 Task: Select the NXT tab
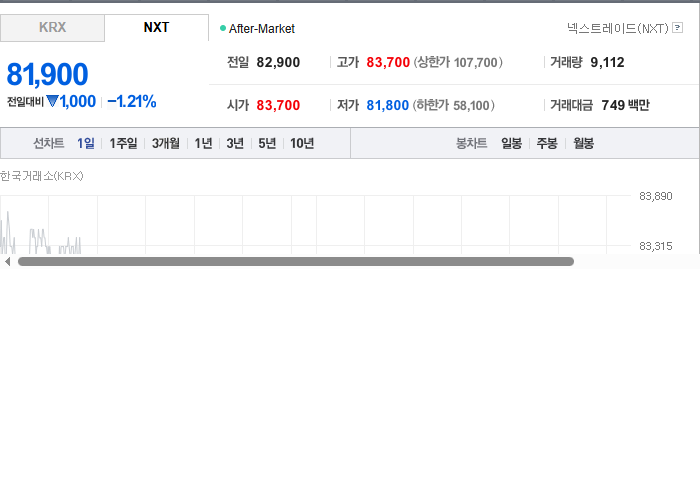pos(156,28)
